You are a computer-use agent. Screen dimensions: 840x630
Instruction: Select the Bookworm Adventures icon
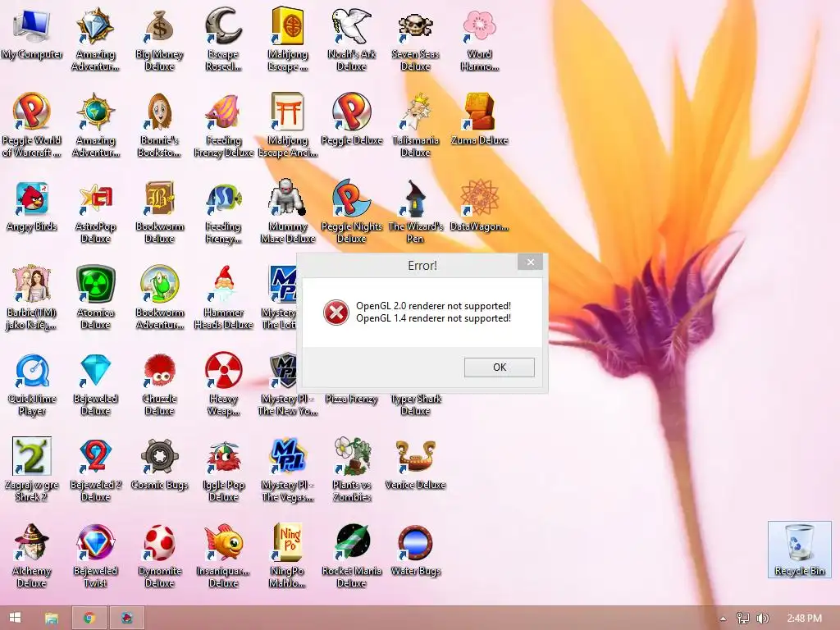click(x=160, y=284)
